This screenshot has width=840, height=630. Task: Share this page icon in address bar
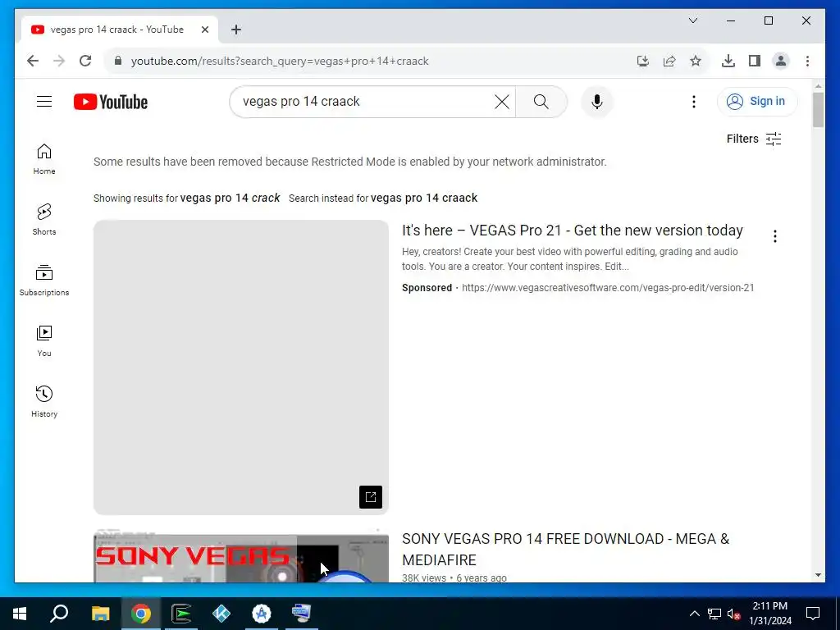[x=669, y=61]
